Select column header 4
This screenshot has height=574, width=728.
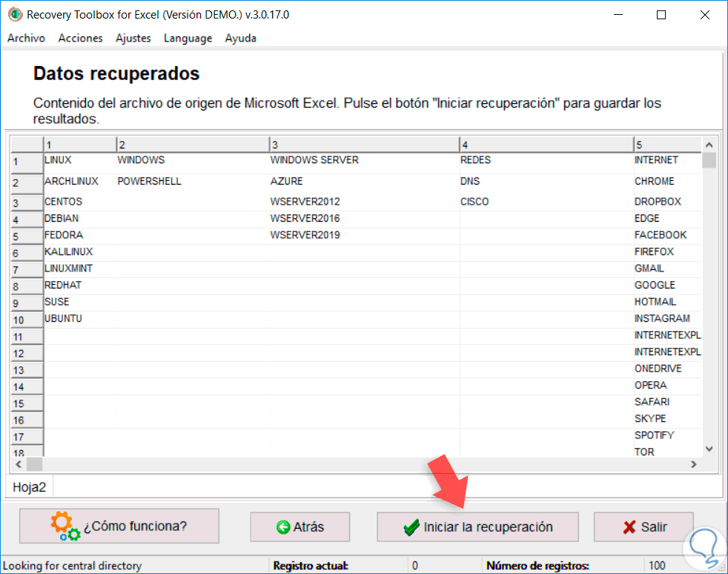546,145
